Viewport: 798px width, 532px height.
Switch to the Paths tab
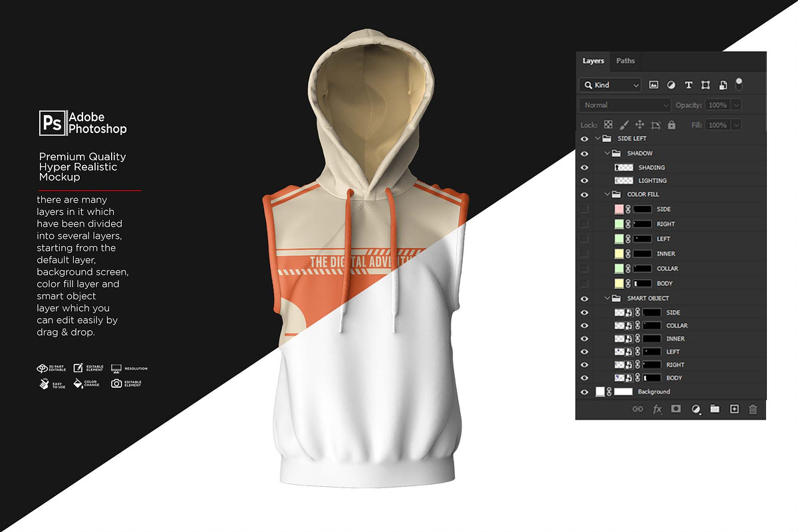click(625, 61)
